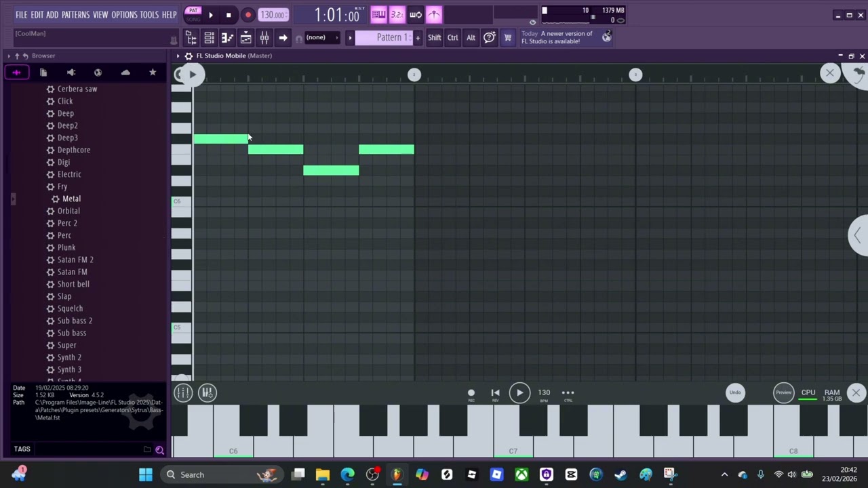Expand the FL Studio Mobile window menu arrow

(x=178, y=56)
